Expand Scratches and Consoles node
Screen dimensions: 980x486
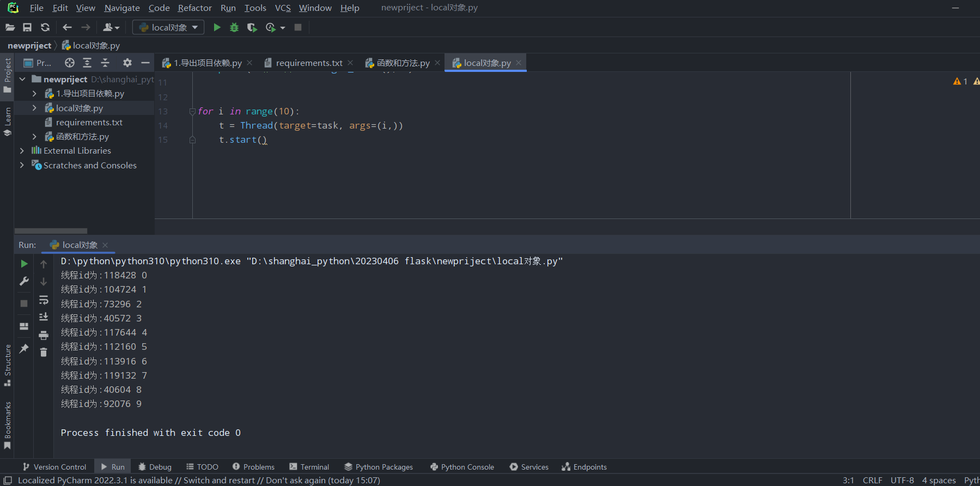(22, 165)
